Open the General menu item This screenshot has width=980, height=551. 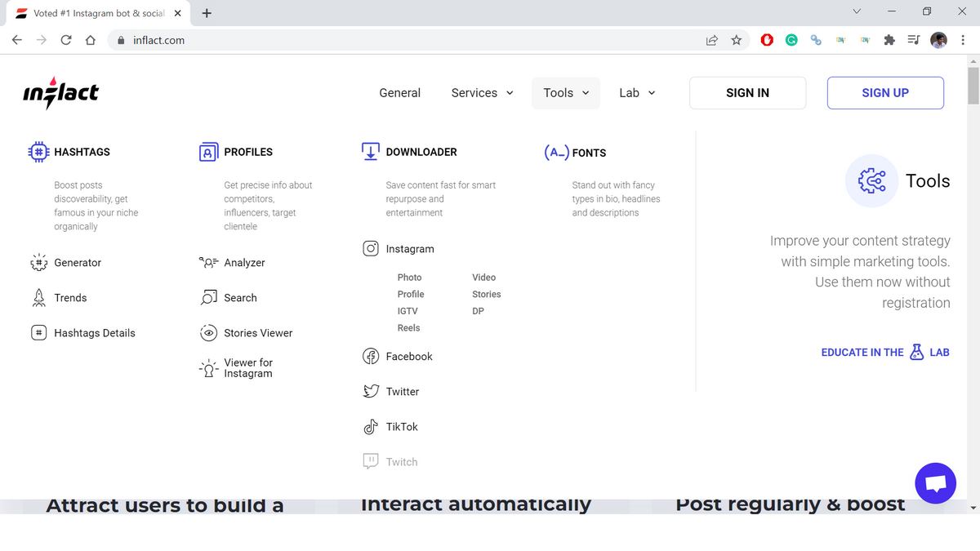click(x=400, y=93)
